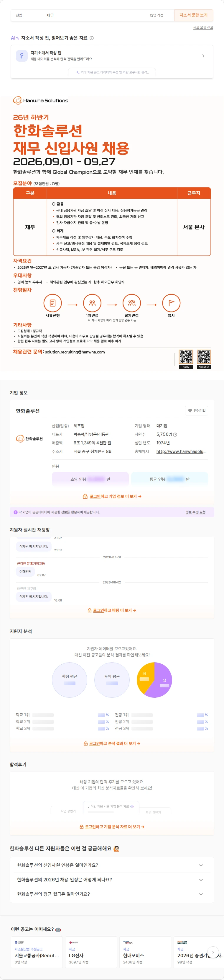The height and width of the screenshot is (980, 224).
Task: Click the info icon beside 읽어보기 좋은 자료
Action: click(x=91, y=38)
